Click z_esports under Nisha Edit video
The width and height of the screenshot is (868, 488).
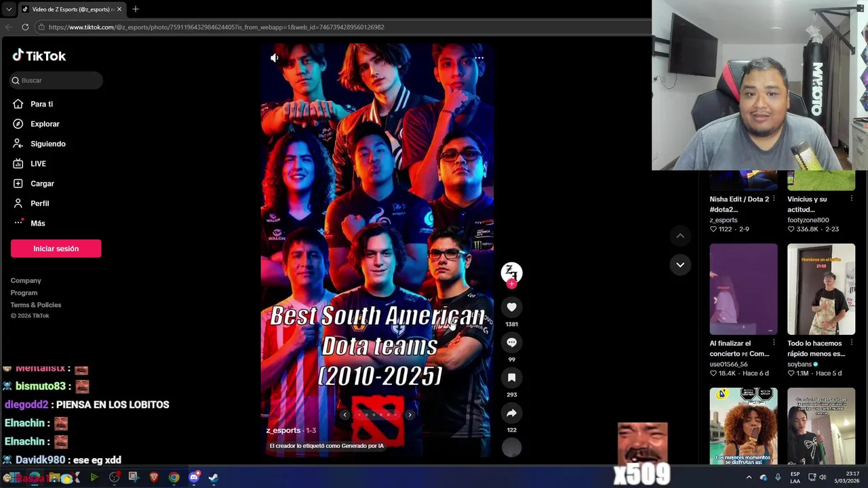pyautogui.click(x=724, y=220)
